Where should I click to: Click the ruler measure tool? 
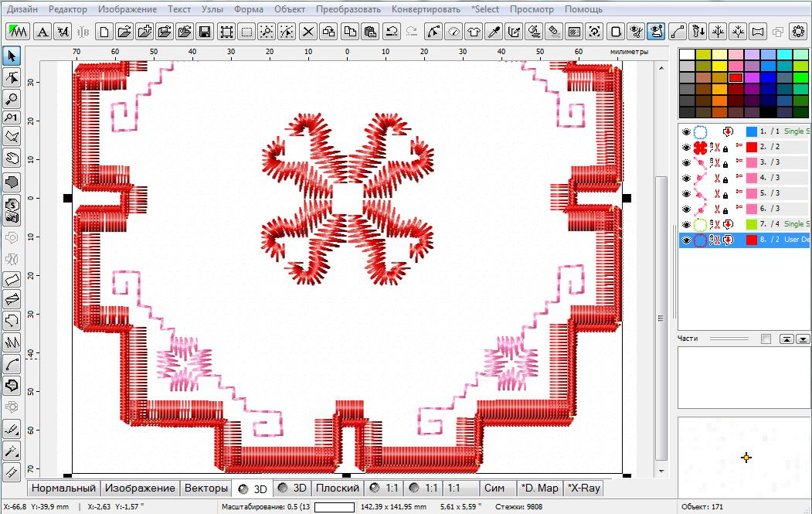[x=12, y=471]
